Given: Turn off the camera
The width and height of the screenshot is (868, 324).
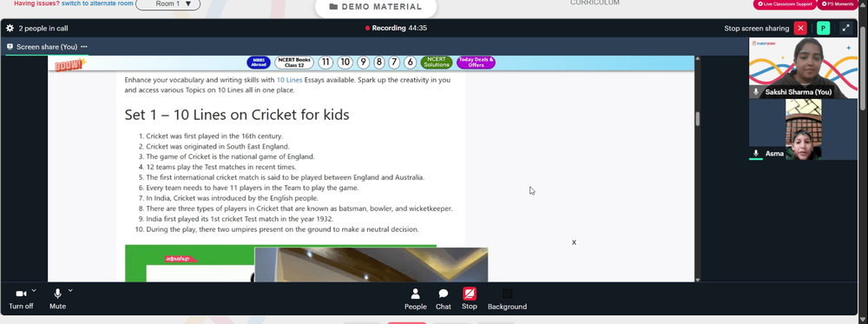Looking at the screenshot, I should coord(21,299).
